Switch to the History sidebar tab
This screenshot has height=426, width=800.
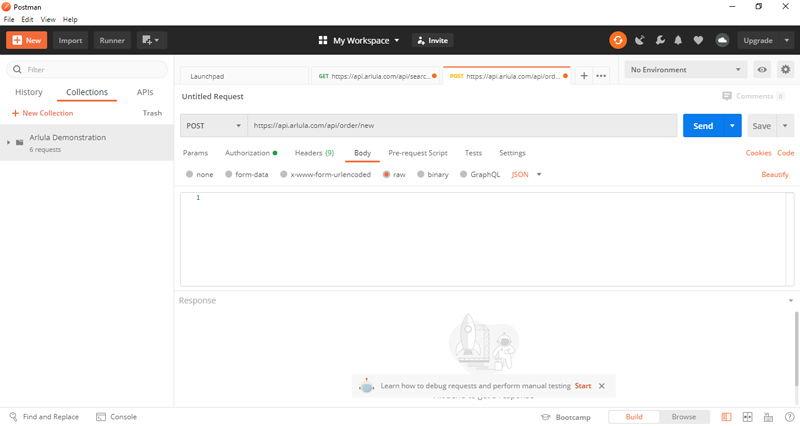point(29,92)
